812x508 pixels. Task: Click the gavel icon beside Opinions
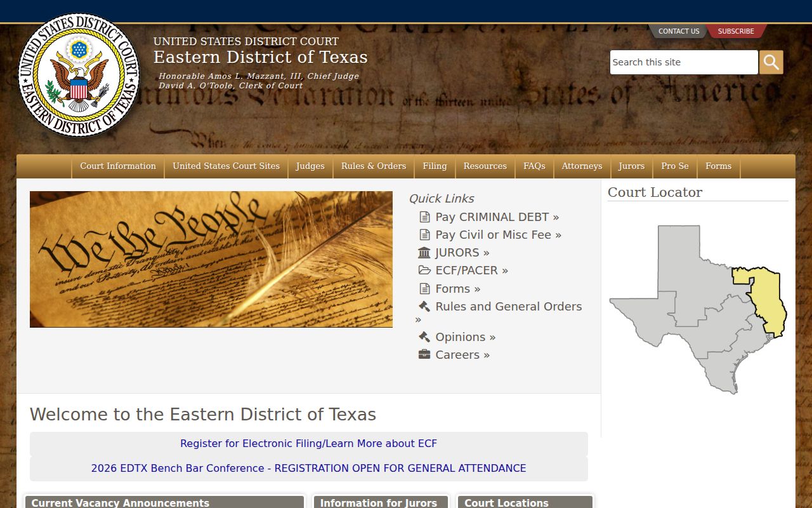tap(424, 337)
